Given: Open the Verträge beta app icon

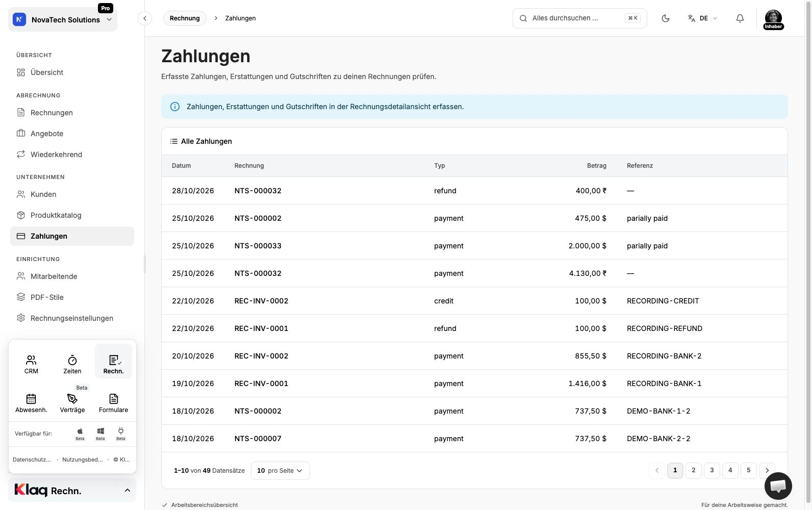Looking at the screenshot, I should coord(72,403).
